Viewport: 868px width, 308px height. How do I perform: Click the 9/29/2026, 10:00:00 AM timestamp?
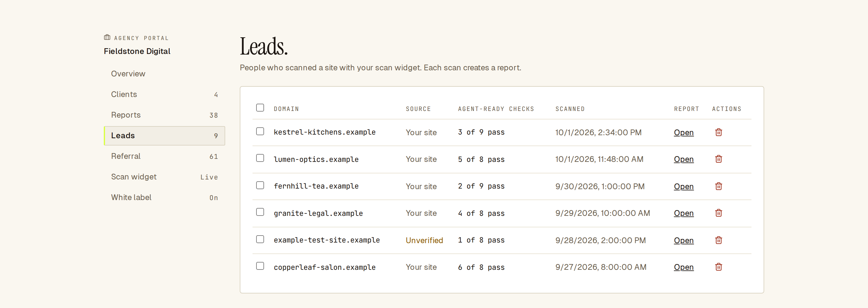coord(602,213)
